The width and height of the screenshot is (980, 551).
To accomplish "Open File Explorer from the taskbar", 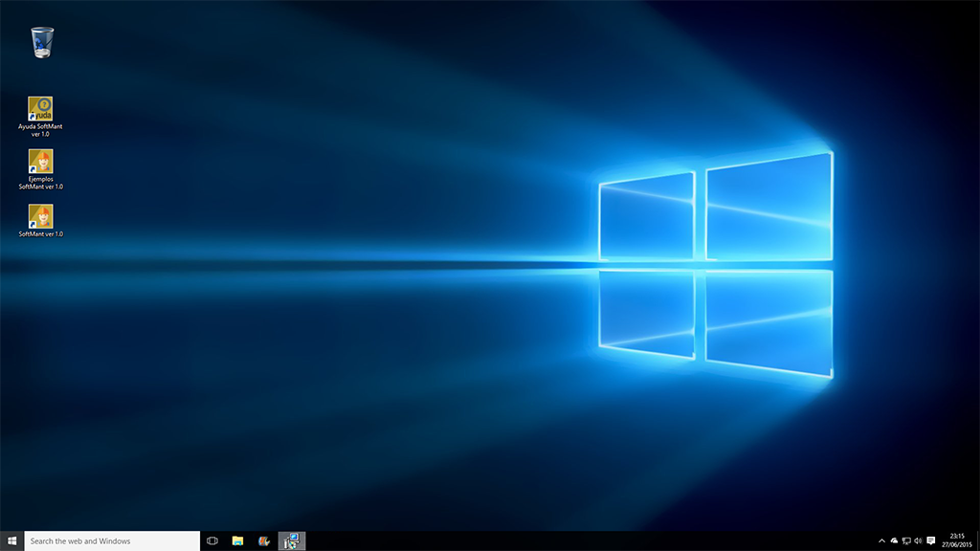I will point(237,540).
